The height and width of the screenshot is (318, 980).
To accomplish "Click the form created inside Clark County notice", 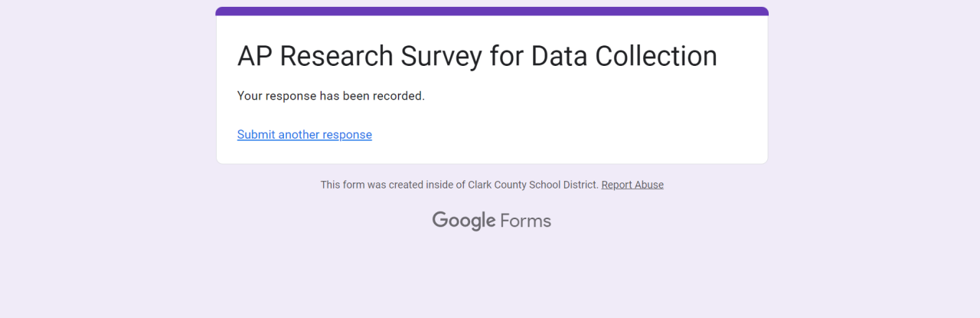I will click(x=459, y=185).
